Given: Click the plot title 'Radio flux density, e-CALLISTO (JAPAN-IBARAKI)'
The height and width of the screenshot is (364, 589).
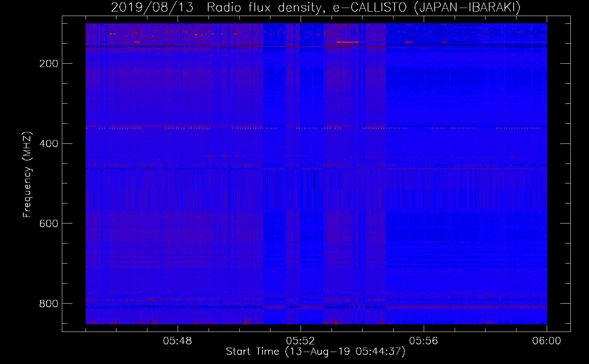Looking at the screenshot, I should (x=364, y=8).
